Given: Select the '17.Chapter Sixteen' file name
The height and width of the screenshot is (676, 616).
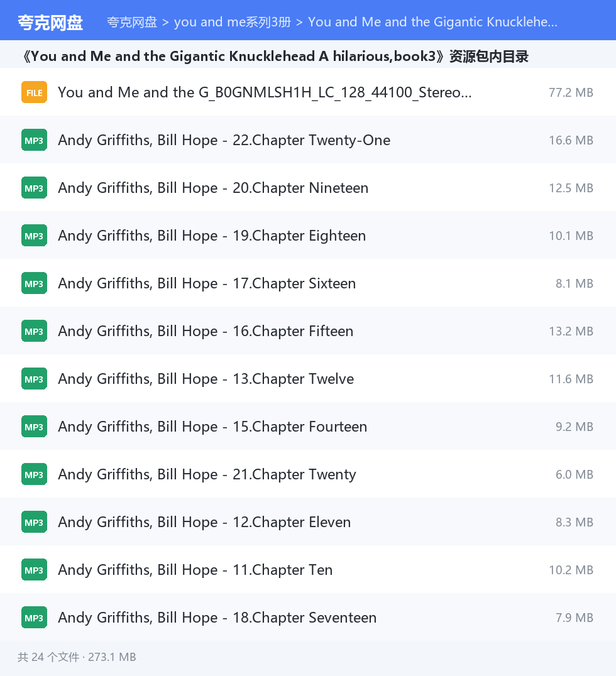Looking at the screenshot, I should 207,283.
